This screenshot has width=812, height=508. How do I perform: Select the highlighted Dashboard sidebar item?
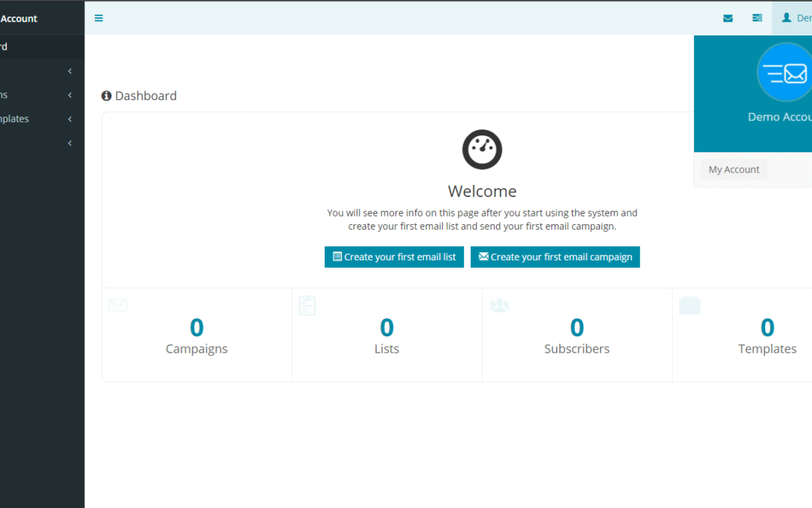coord(38,47)
